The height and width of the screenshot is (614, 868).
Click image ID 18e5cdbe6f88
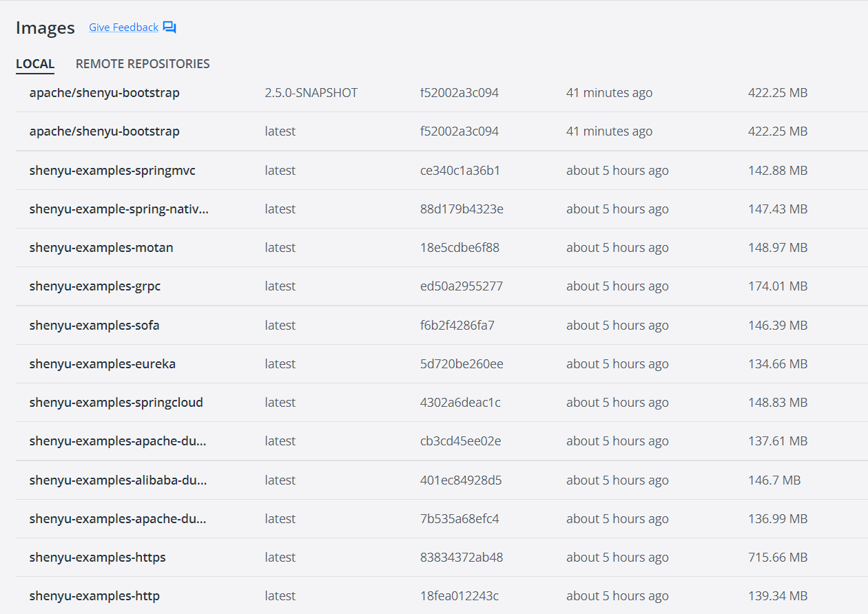coord(460,248)
